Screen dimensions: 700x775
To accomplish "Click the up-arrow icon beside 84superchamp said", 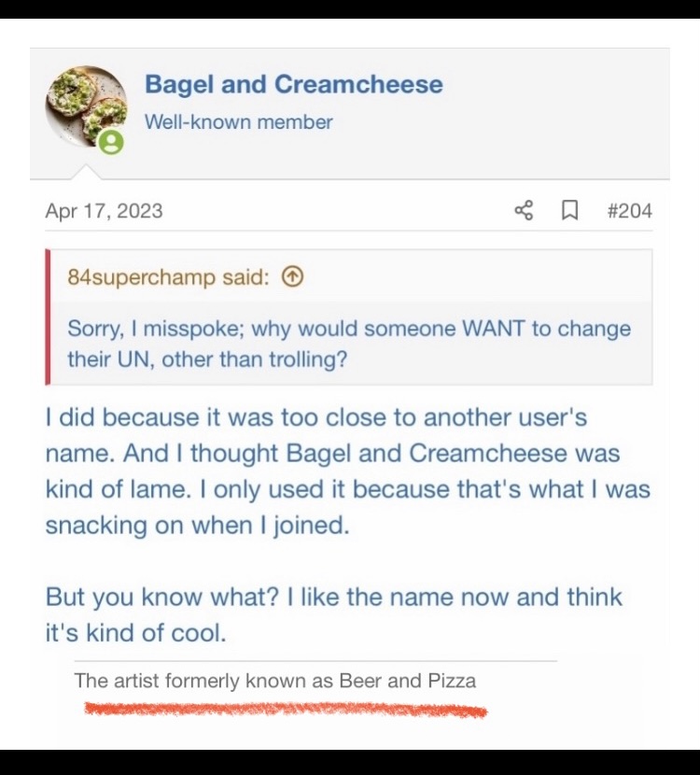I will [292, 277].
